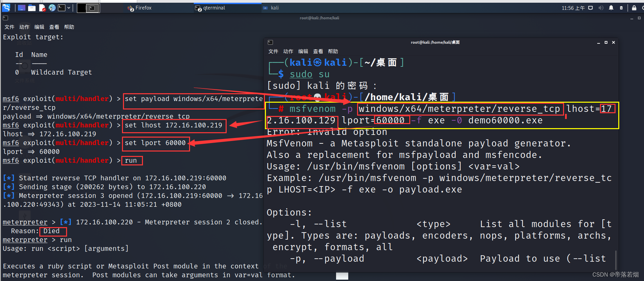Minimize the back root@kali:/home/kali window

point(632,18)
